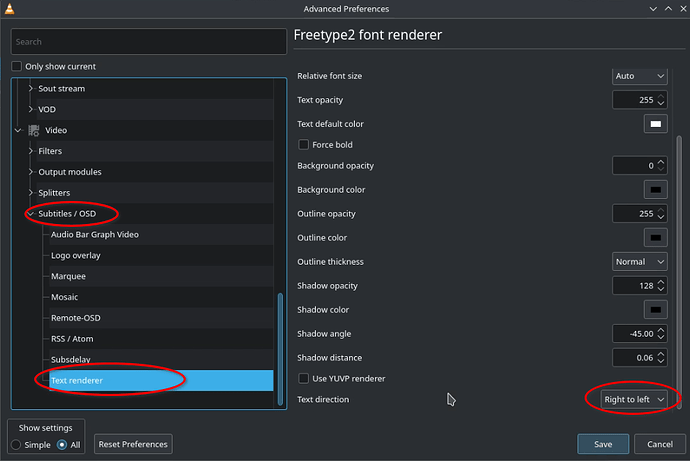690x461 pixels.
Task: Increase Text opacity with up arrow
Action: pos(661,96)
